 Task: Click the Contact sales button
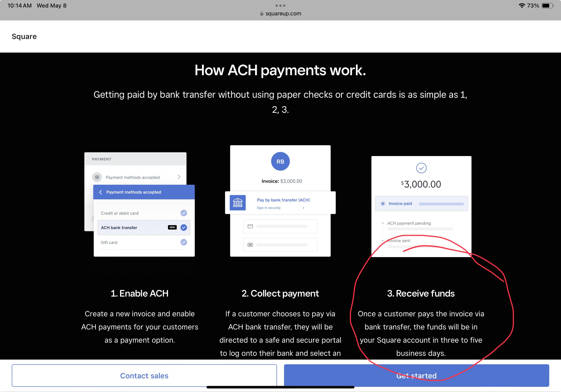pyautogui.click(x=144, y=375)
